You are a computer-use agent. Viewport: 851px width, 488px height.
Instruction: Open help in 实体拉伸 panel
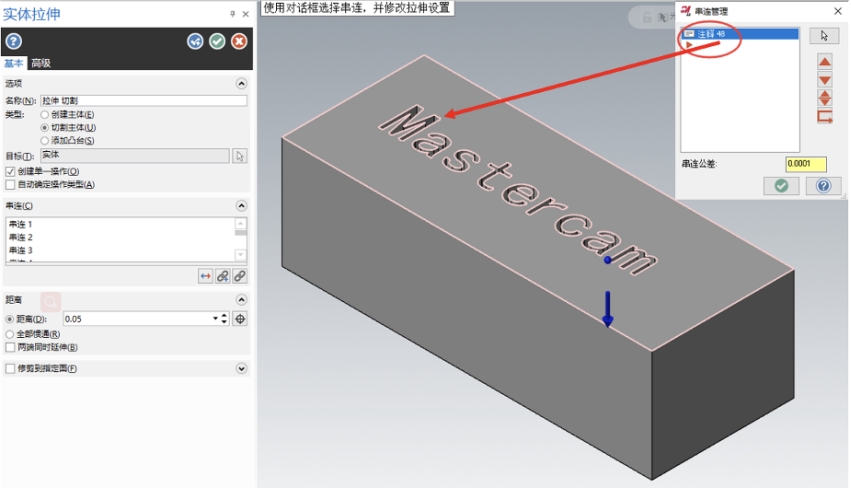(x=14, y=41)
